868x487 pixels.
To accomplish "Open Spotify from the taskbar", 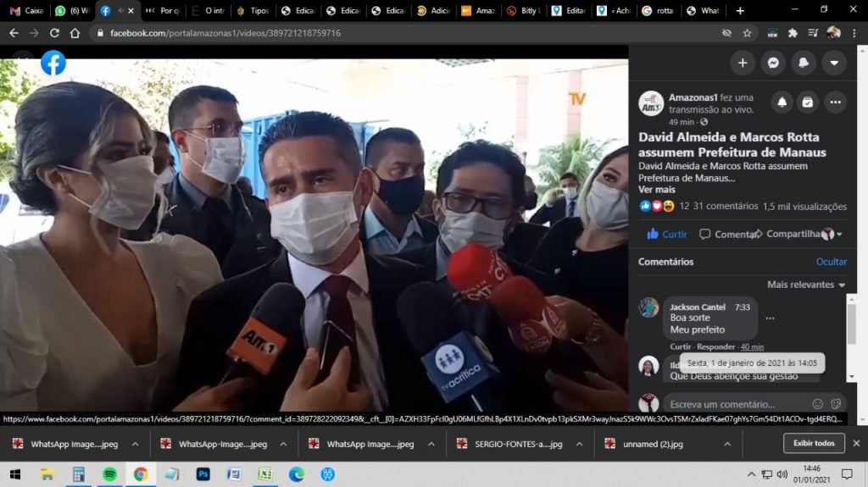I will [x=109, y=474].
